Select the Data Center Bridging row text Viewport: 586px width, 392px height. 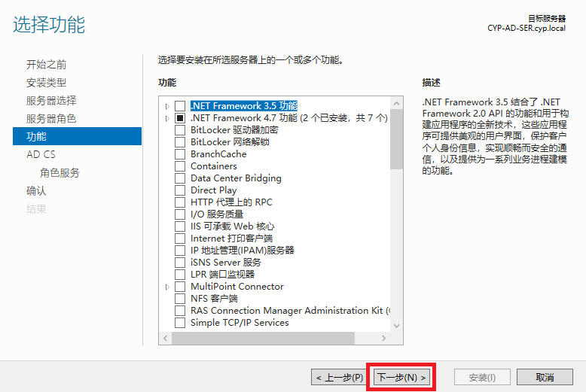click(x=236, y=178)
